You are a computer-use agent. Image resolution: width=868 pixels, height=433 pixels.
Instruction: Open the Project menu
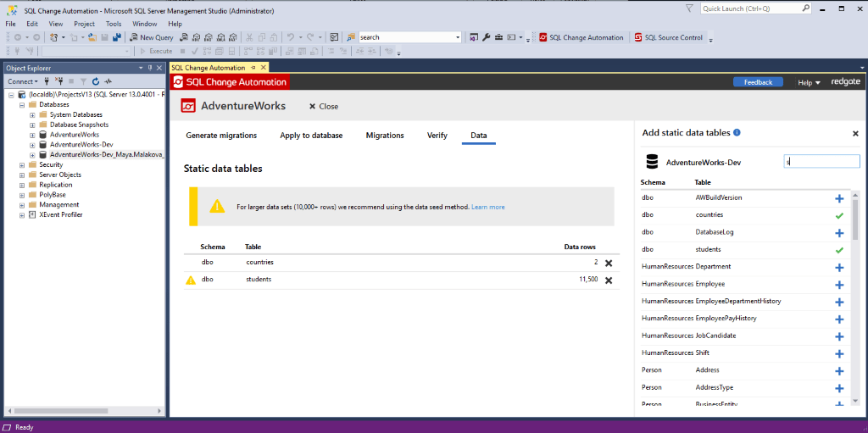point(84,24)
